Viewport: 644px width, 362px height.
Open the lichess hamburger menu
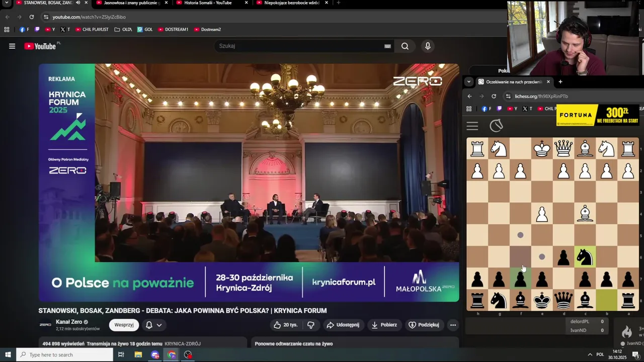(472, 126)
